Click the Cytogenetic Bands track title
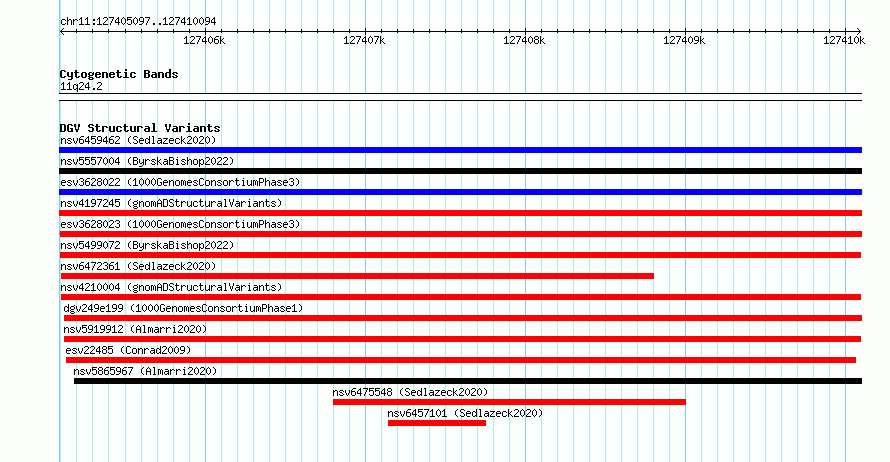This screenshot has height=462, width=890. pyautogui.click(x=119, y=74)
